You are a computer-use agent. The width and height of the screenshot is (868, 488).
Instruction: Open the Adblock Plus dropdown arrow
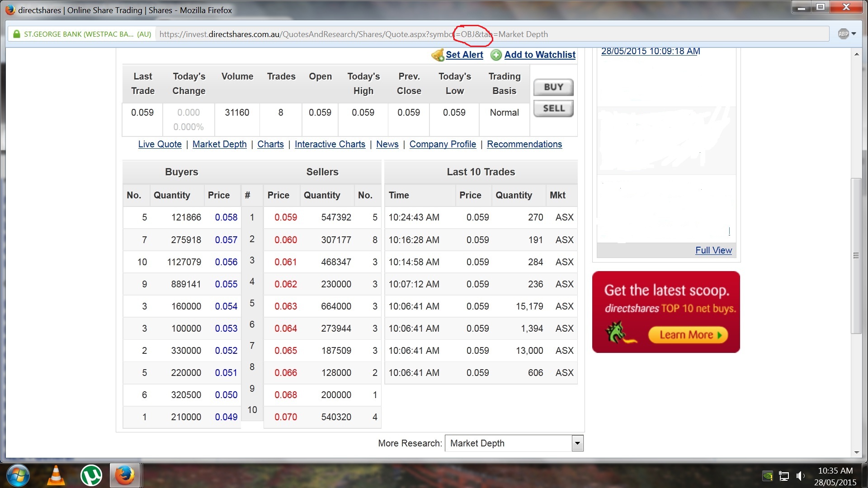[x=854, y=34]
